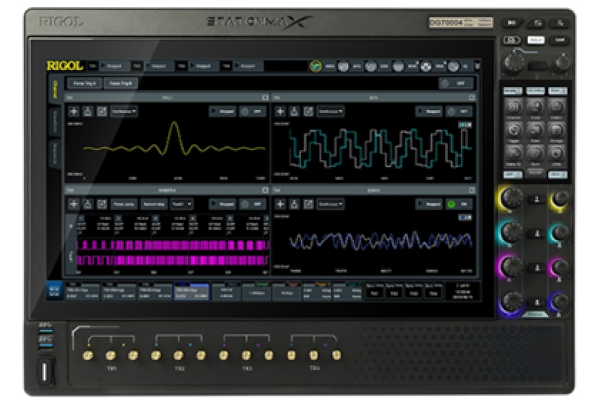Screen dimensions: 600x400
Task: Click the Stopped button in the bottom-left panel
Action: click(220, 203)
